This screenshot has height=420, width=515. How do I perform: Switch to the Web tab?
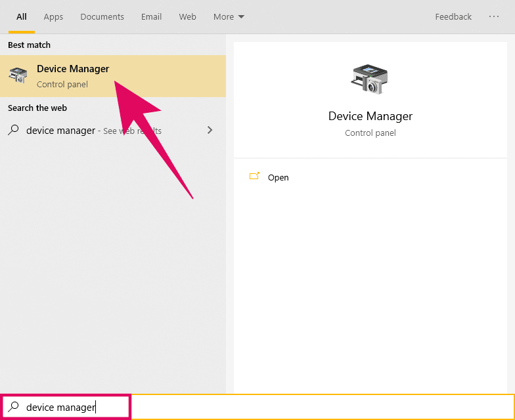pos(188,17)
